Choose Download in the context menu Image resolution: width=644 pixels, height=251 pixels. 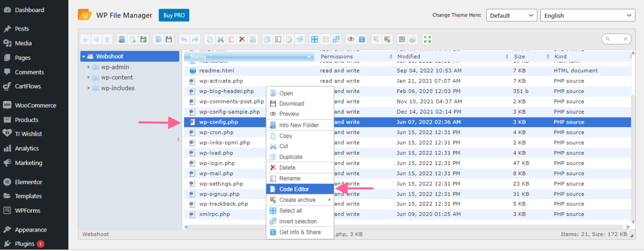[300, 103]
